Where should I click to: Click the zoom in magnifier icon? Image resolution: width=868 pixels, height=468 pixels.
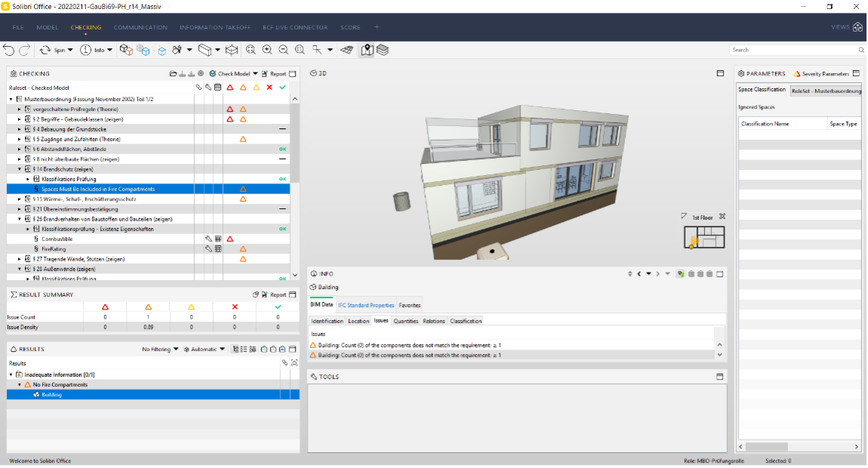(x=267, y=50)
